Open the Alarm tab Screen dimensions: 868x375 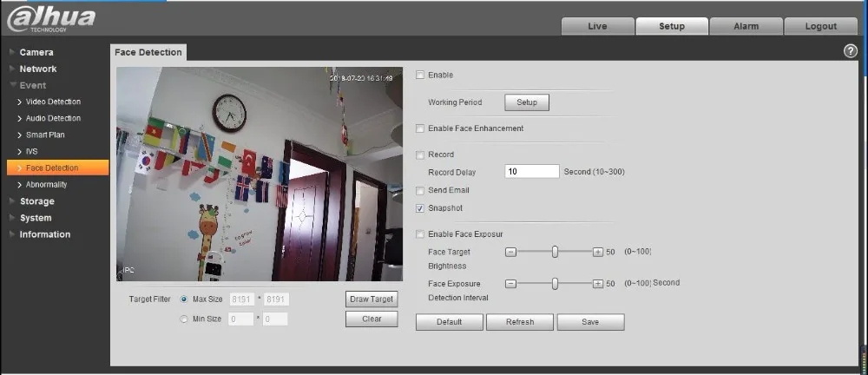(746, 26)
